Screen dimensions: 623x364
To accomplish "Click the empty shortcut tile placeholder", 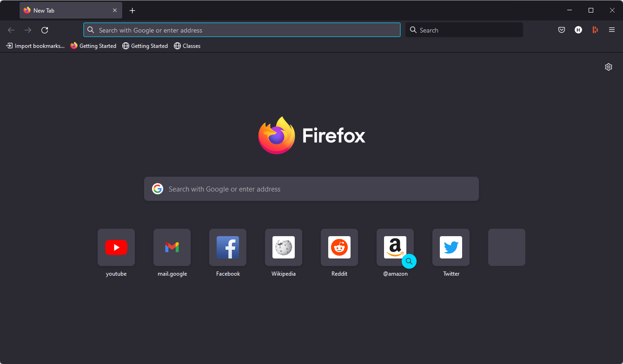I will click(x=507, y=247).
